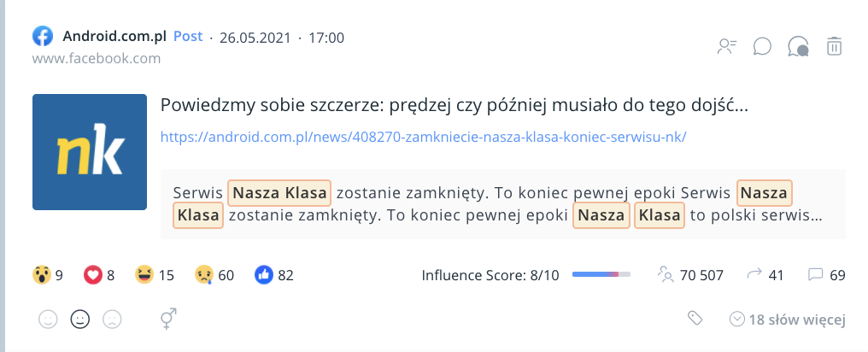Click the Influence Score progress bar
868x352 pixels.
point(601,274)
